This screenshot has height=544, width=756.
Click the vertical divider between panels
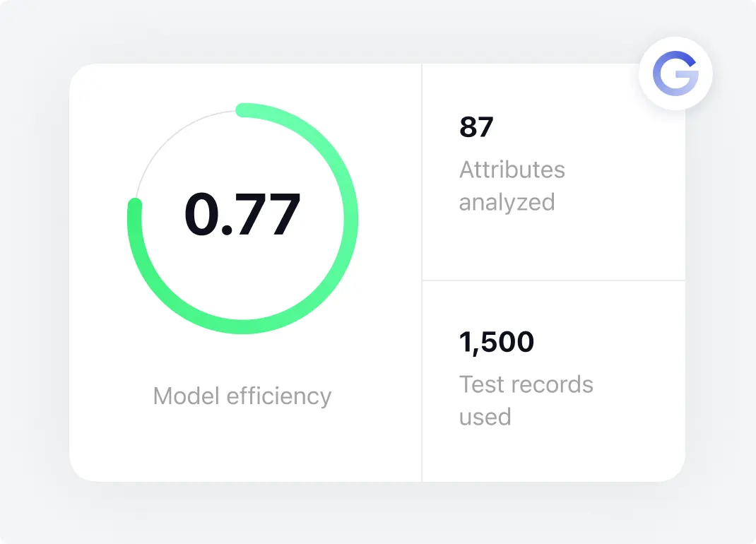pos(422,273)
